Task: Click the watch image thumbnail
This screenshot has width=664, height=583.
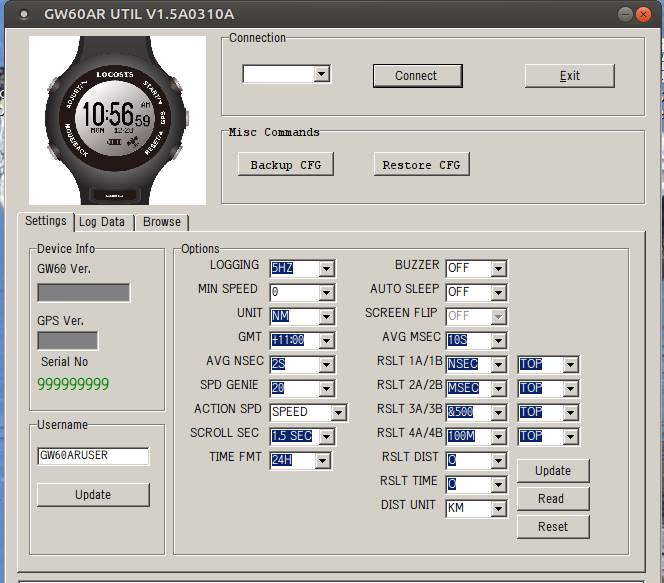Action: 117,120
